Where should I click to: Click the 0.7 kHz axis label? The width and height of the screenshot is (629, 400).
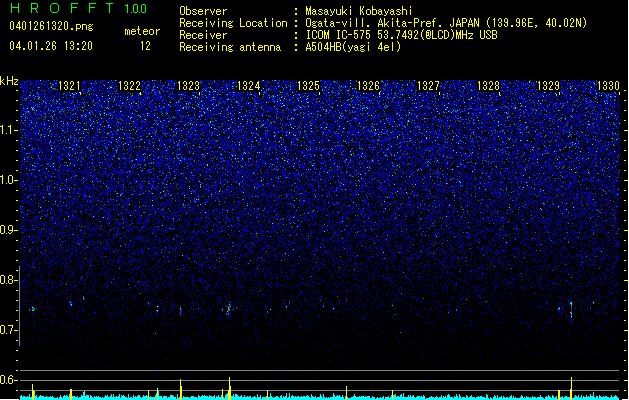pyautogui.click(x=9, y=330)
